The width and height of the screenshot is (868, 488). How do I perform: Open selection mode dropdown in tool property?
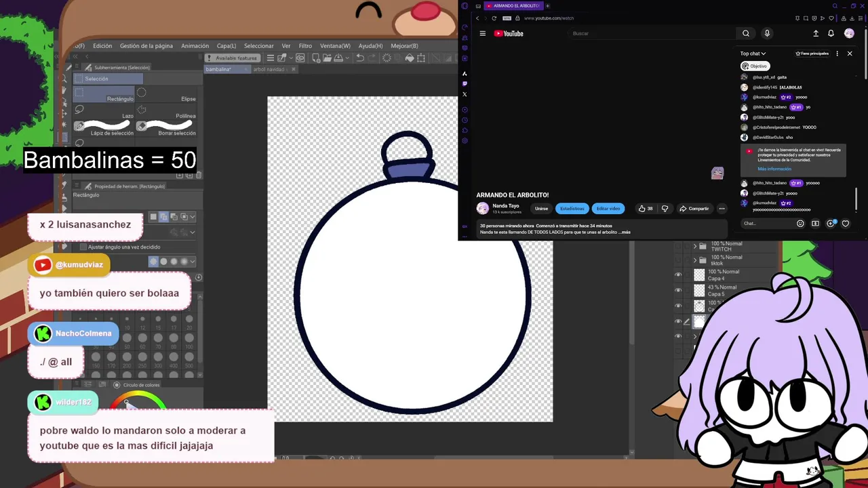[193, 217]
